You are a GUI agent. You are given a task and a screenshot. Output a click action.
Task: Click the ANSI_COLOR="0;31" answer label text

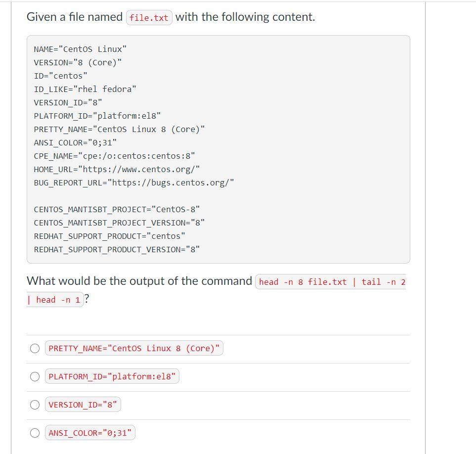[x=90, y=433]
